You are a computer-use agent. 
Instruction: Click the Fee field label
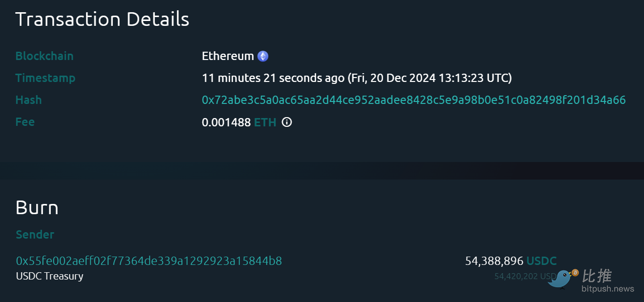pyautogui.click(x=25, y=122)
